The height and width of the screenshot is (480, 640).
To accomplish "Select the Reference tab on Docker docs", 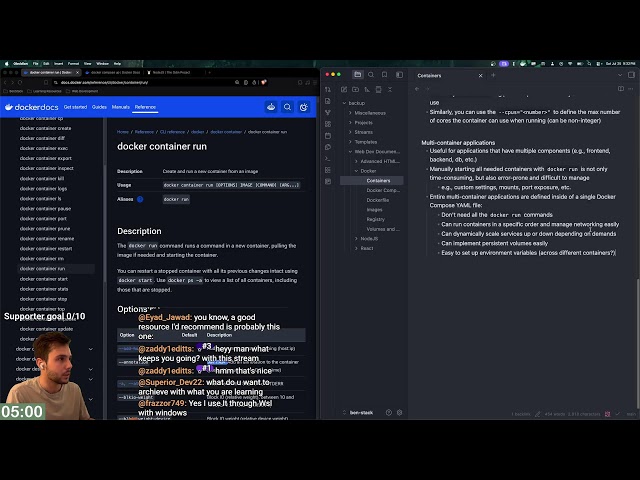I will (145, 107).
